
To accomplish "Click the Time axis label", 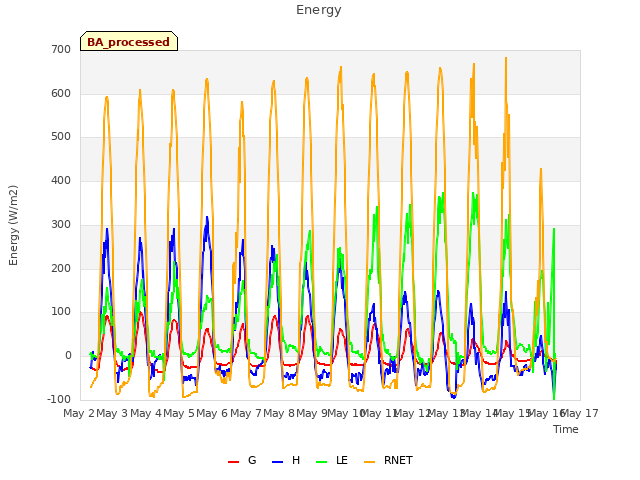I will coord(566,429).
